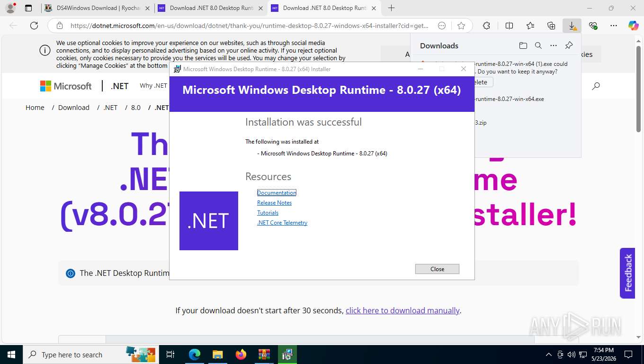This screenshot has width=644, height=364.
Task: Go to Home in the breadcrumb
Action: click(x=35, y=108)
